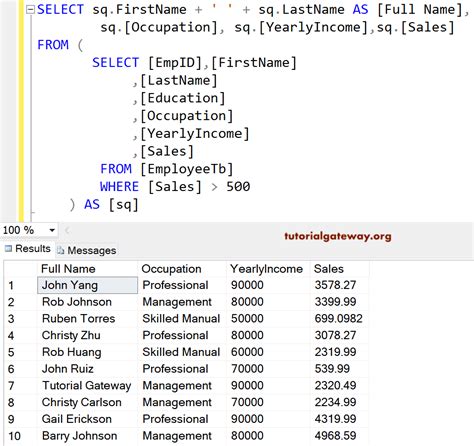Select the Gail Erickson cell
Screen dimensions: 474x446
pyautogui.click(x=87, y=419)
